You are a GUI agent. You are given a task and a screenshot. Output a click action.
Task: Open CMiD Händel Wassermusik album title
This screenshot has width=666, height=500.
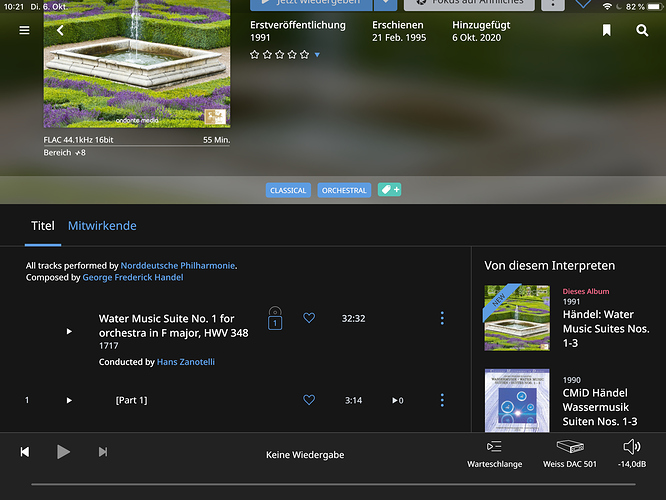coord(600,407)
